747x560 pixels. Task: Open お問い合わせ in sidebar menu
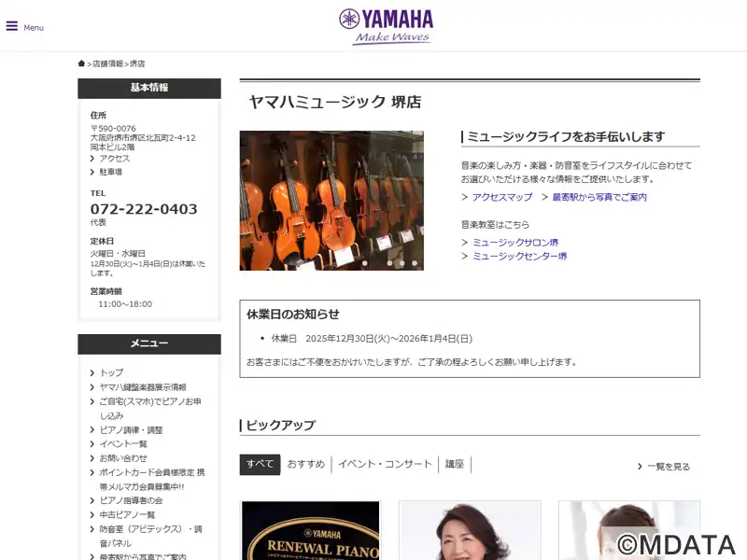coord(123,458)
